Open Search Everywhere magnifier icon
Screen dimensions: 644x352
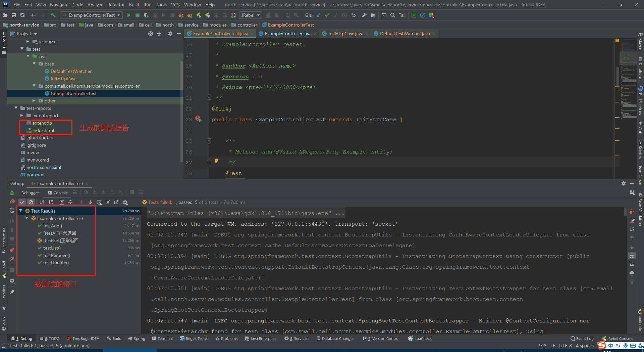tap(392, 15)
